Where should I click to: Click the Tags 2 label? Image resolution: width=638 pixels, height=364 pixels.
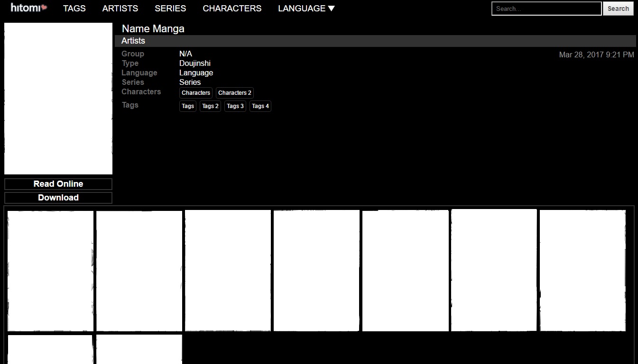210,106
